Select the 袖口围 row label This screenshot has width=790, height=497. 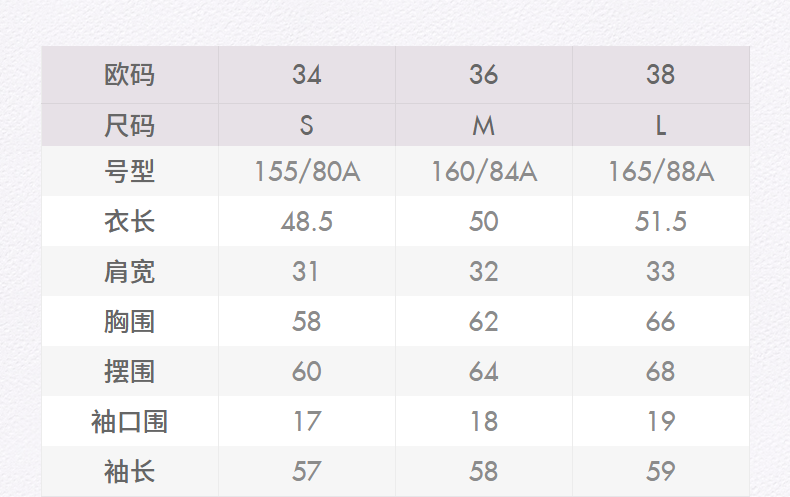(x=130, y=421)
